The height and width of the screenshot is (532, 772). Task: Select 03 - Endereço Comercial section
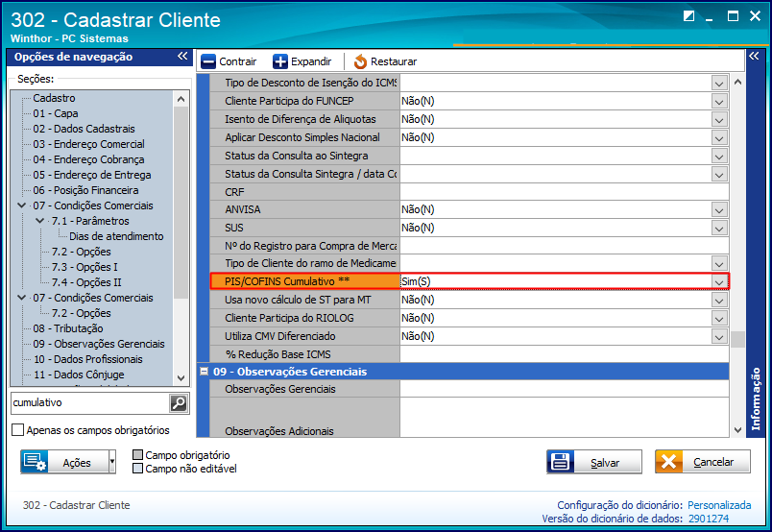point(88,144)
